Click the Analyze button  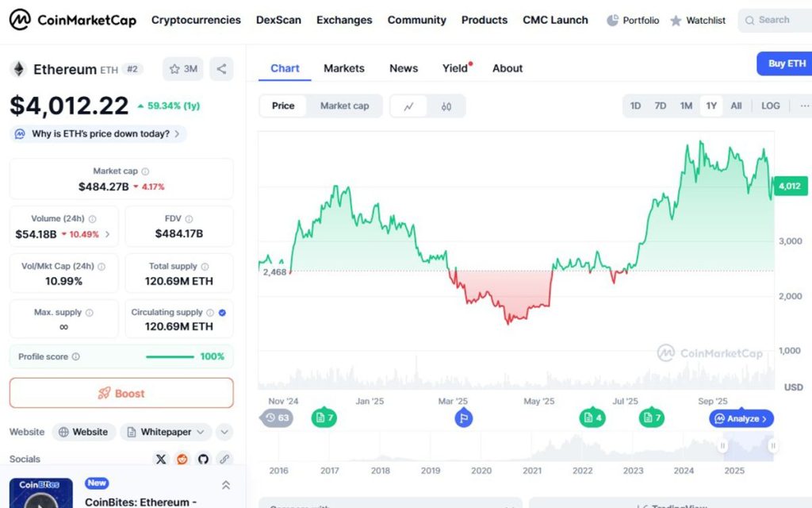[741, 418]
